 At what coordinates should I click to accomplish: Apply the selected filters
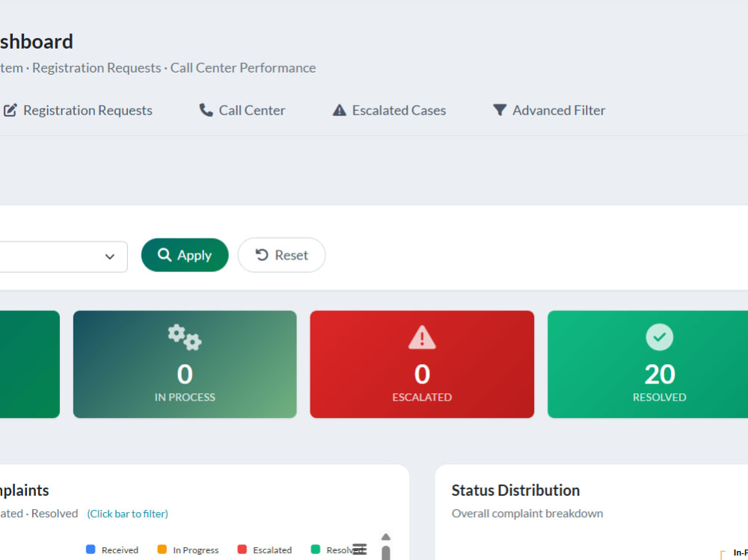tap(185, 255)
